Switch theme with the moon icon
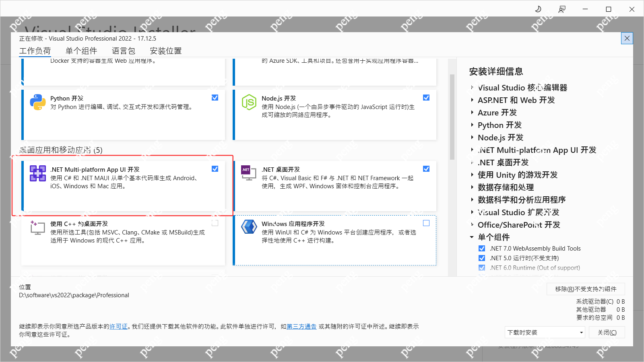Viewport: 644px width, 362px height. pyautogui.click(x=539, y=8)
